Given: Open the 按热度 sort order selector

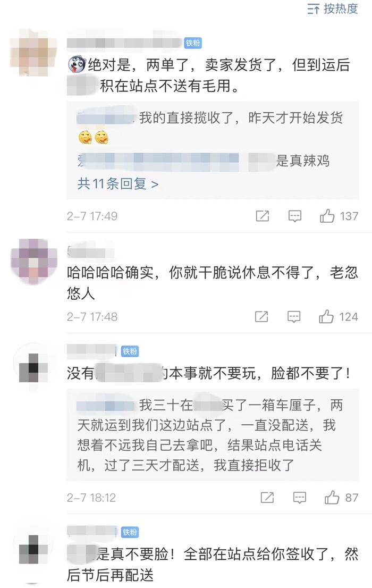Looking at the screenshot, I should (x=333, y=9).
